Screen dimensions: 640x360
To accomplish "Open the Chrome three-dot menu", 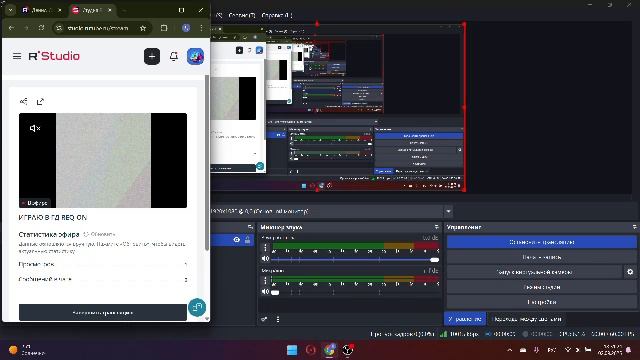I will (201, 28).
